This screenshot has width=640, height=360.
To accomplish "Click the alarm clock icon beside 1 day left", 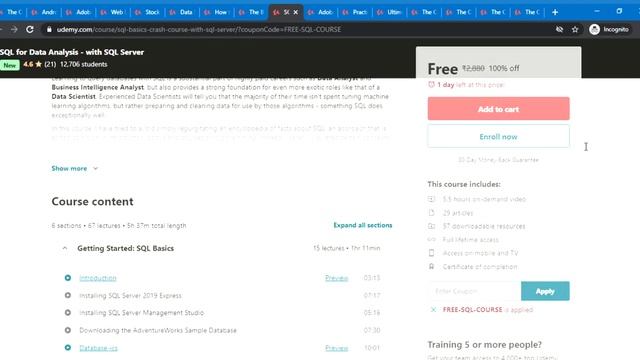I will [431, 84].
